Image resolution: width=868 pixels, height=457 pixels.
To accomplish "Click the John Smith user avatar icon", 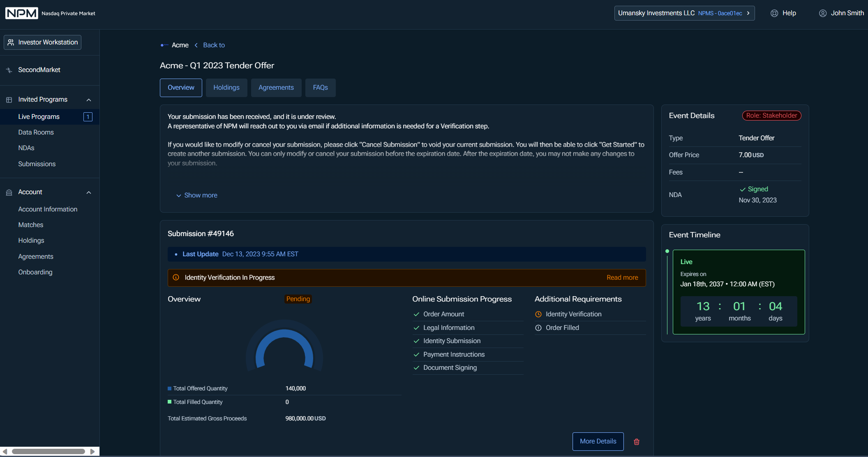I will coord(823,13).
